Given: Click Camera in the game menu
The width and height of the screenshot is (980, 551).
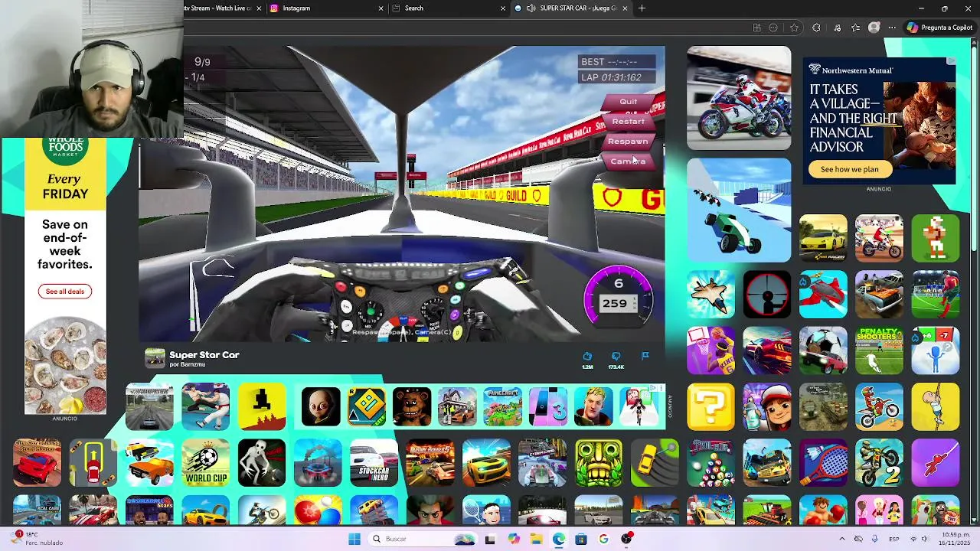Looking at the screenshot, I should pyautogui.click(x=628, y=161).
